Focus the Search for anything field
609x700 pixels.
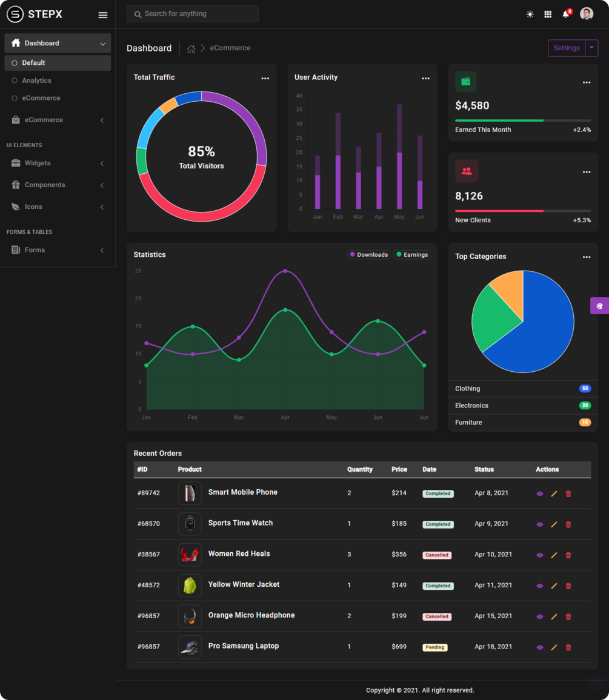(193, 14)
